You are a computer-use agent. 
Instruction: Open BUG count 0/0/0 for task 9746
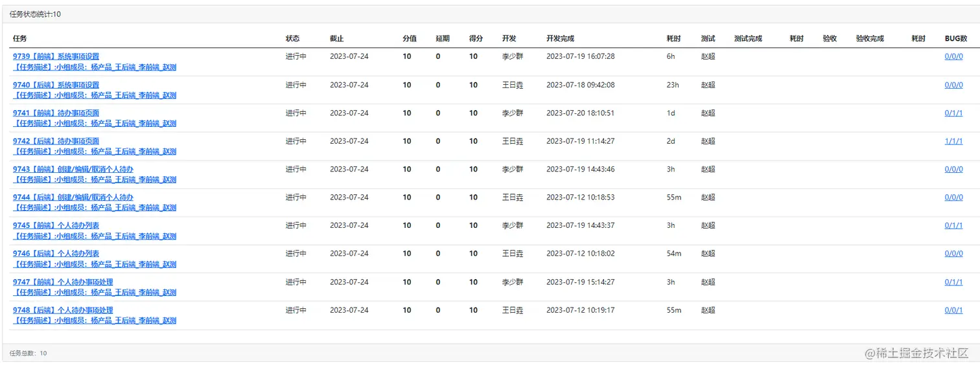tap(953, 254)
